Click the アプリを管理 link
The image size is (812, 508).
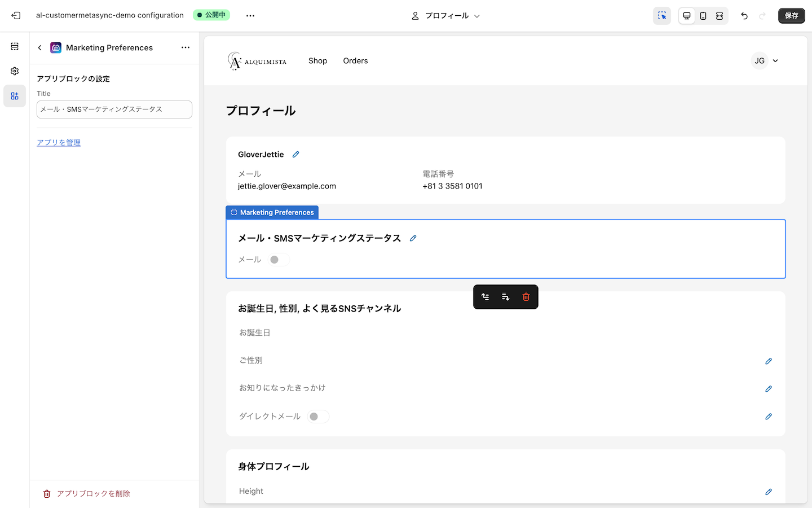click(x=59, y=143)
